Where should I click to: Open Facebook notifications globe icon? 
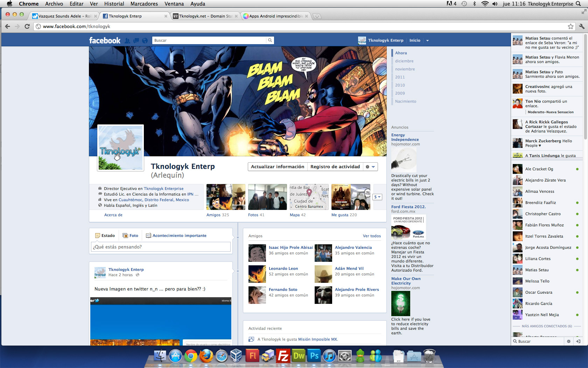point(145,41)
